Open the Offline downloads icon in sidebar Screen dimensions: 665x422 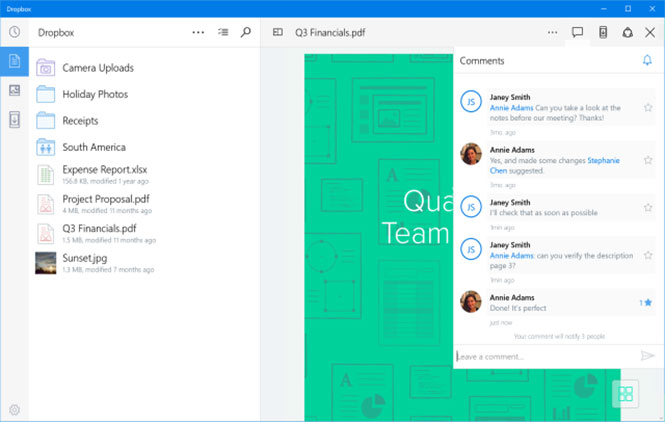tap(14, 120)
